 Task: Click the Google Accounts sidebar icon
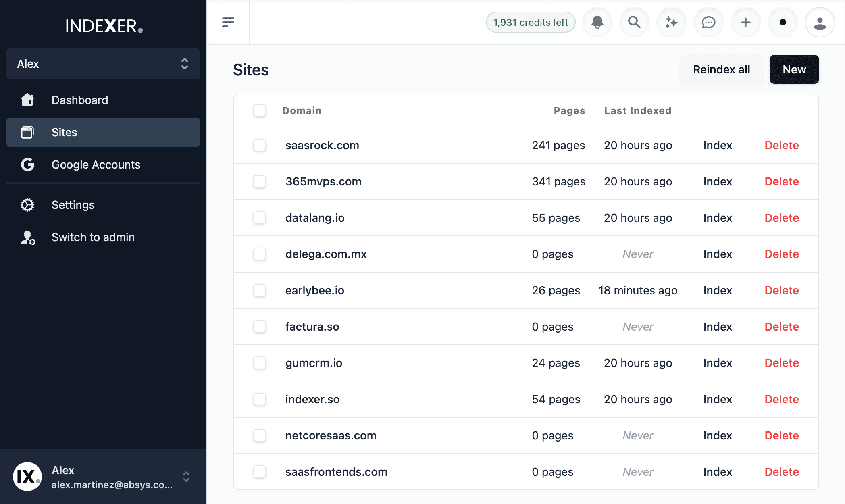[27, 165]
